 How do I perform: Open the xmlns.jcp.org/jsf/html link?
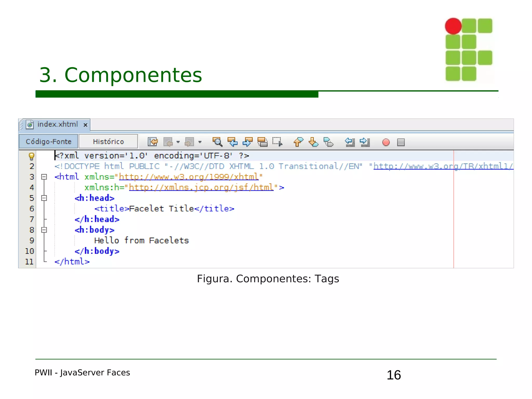pyautogui.click(x=201, y=188)
